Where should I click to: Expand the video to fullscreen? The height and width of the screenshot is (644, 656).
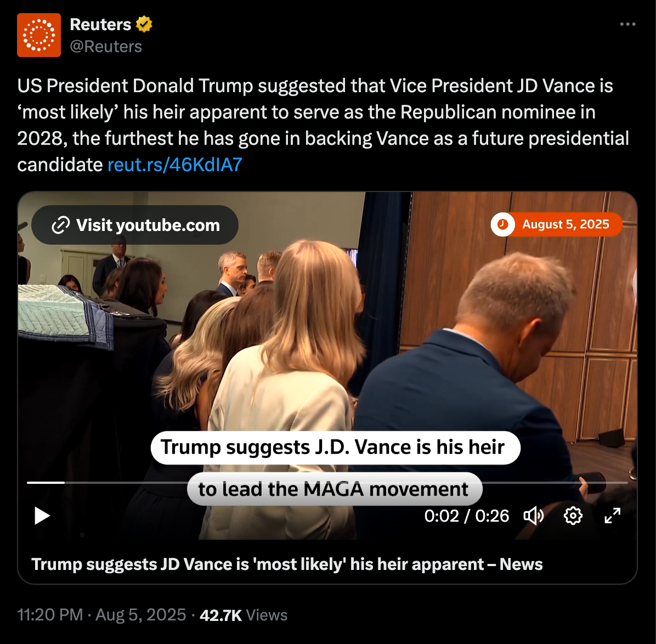coord(613,516)
